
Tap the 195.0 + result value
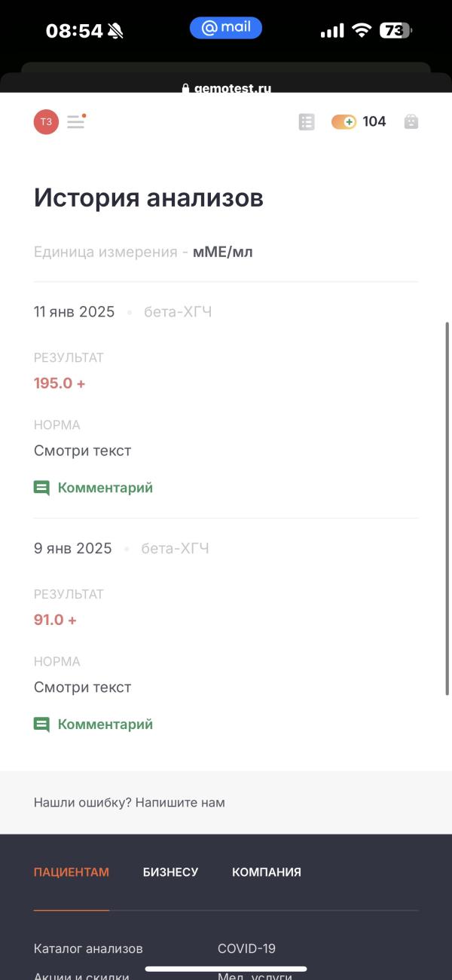60,383
